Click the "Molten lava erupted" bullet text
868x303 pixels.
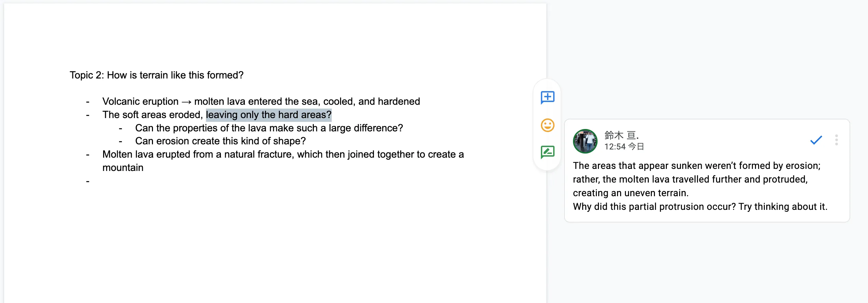click(x=283, y=154)
